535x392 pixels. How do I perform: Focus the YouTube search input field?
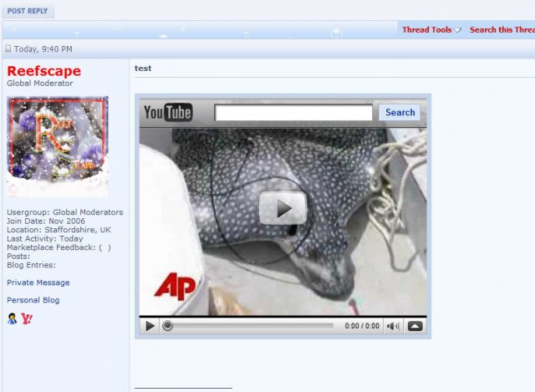(x=293, y=113)
